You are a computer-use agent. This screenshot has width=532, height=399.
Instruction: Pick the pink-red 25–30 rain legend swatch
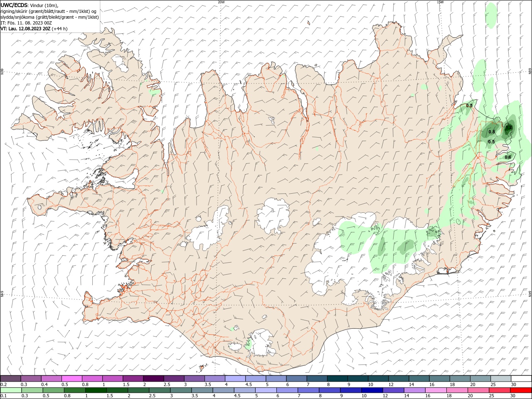pyautogui.click(x=499, y=390)
